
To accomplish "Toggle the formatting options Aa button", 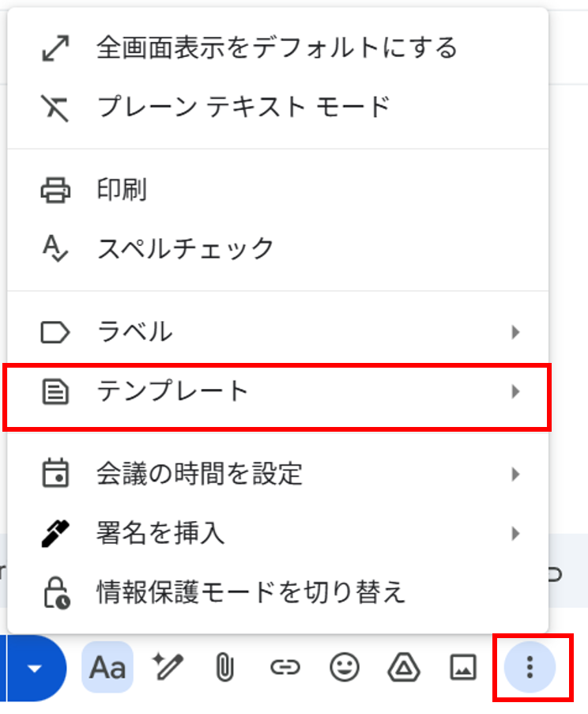I will [107, 667].
